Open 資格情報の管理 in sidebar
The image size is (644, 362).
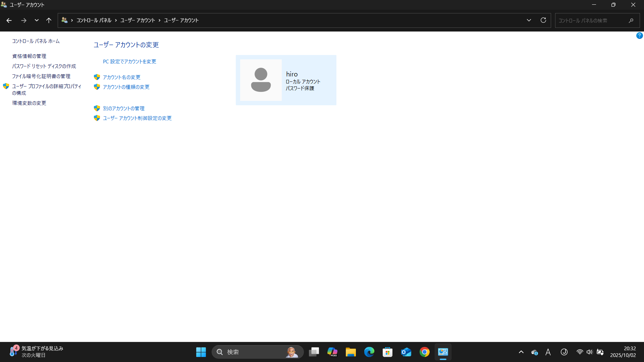tap(29, 56)
